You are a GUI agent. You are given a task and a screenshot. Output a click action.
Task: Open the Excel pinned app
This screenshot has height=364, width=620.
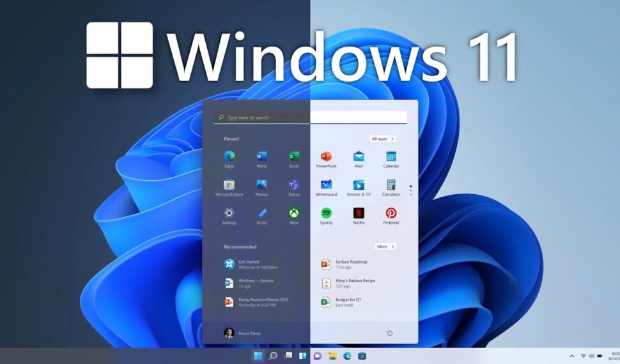(294, 156)
